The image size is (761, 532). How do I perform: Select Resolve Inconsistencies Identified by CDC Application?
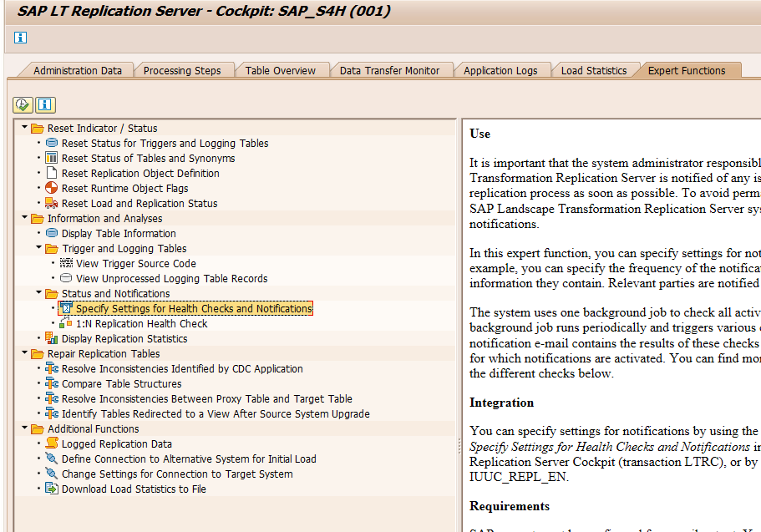[182, 369]
